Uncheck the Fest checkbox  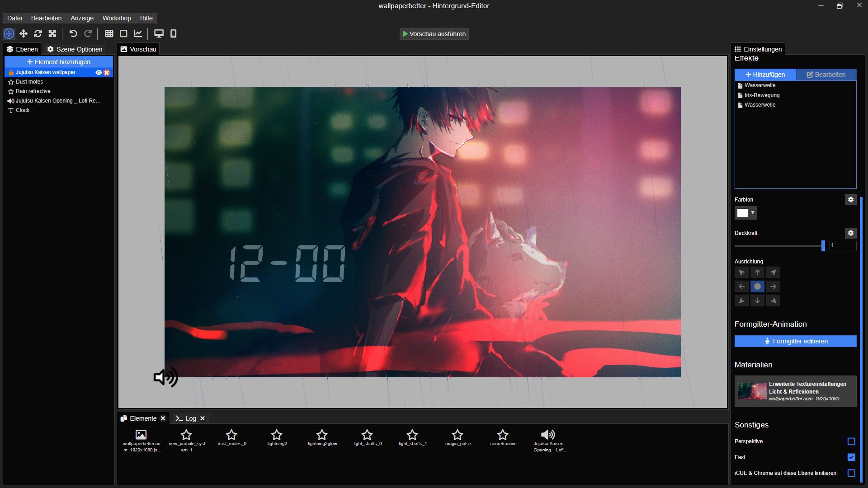[x=851, y=457]
